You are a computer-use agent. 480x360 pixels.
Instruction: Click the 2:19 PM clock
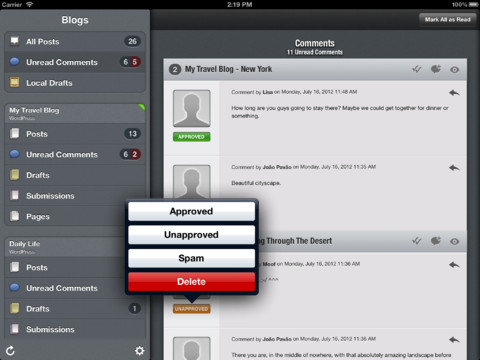240,4
